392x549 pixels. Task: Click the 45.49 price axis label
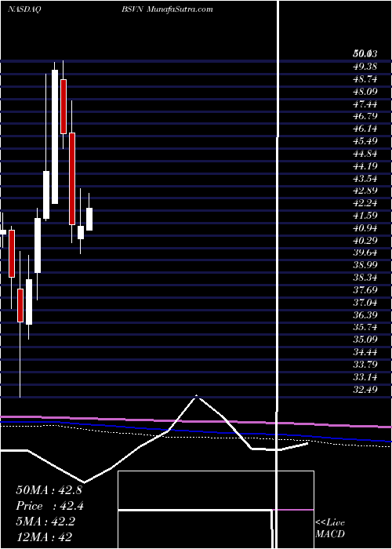coord(365,141)
